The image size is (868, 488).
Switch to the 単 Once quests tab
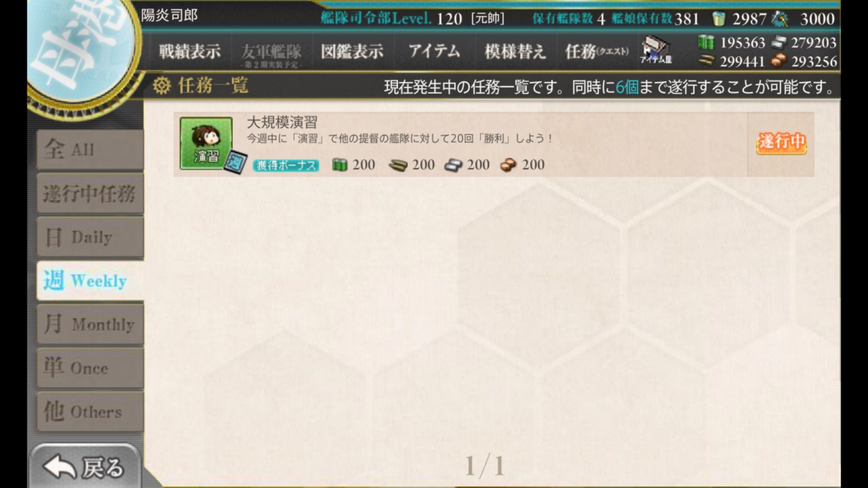[90, 368]
